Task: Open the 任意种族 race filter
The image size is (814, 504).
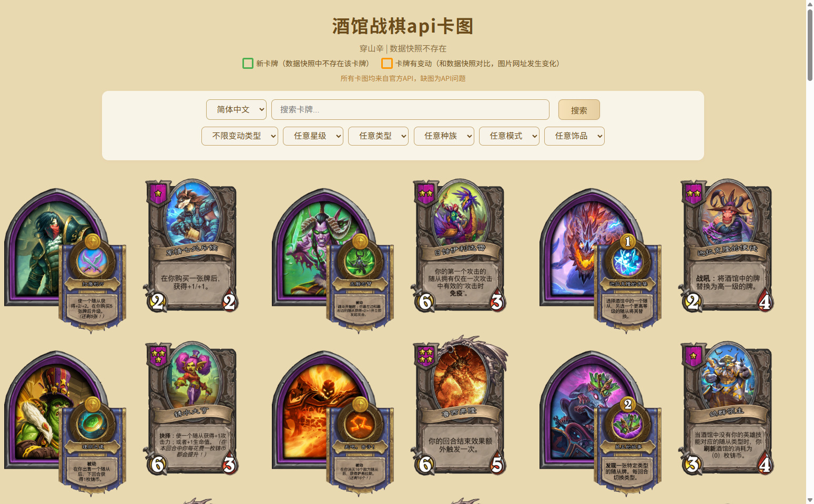Action: coord(444,136)
